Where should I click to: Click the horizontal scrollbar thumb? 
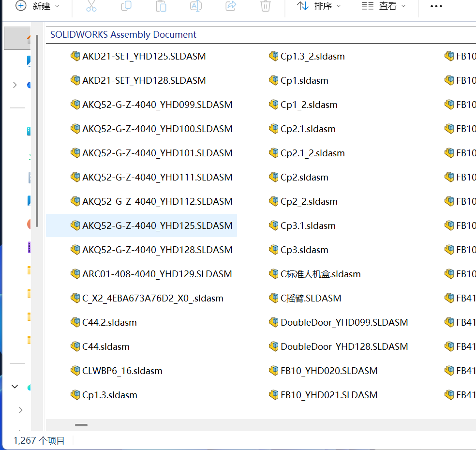81,425
